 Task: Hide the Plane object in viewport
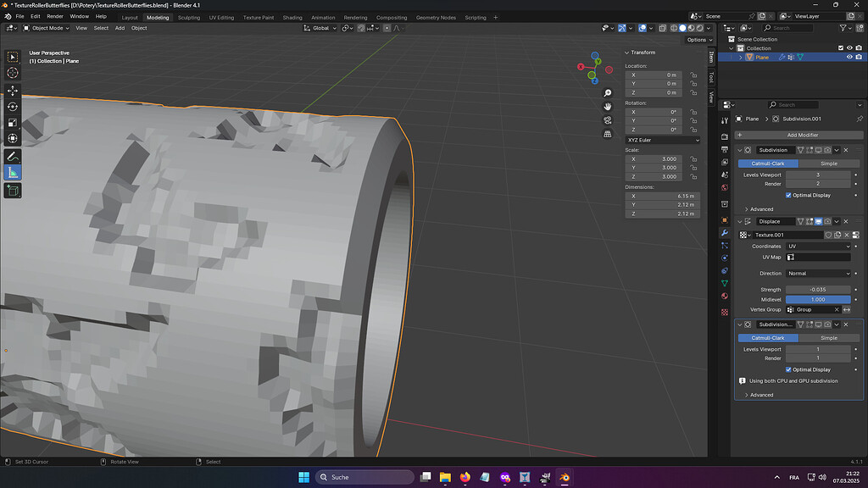[x=849, y=57]
